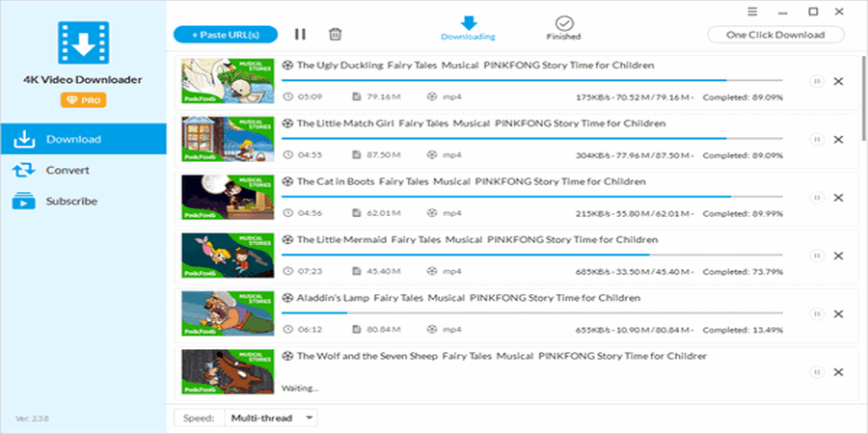Click The Wolf and the Seven Sheep title
This screenshot has width=868, height=434.
pyautogui.click(x=502, y=356)
